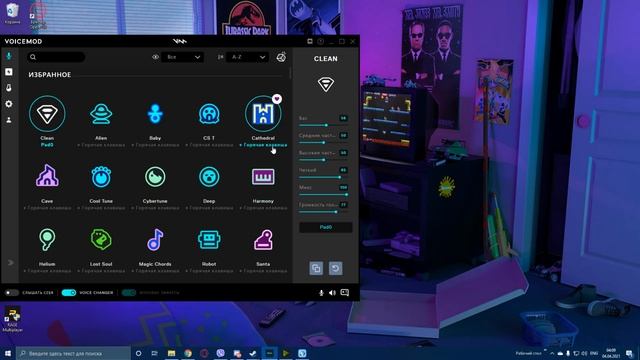Open the account profile sidebar icon
The image size is (640, 360).
(9, 120)
